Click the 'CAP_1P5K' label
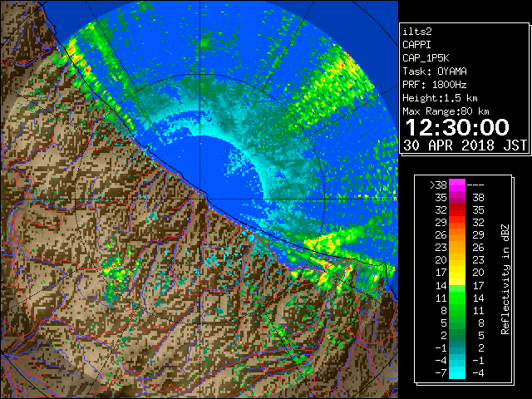Screen dimensions: 532x399 click(x=426, y=58)
